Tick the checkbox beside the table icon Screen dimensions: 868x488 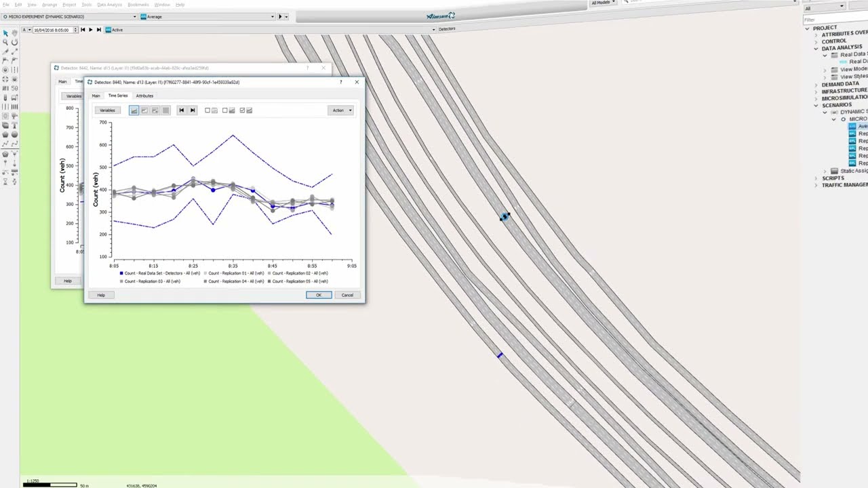point(208,110)
